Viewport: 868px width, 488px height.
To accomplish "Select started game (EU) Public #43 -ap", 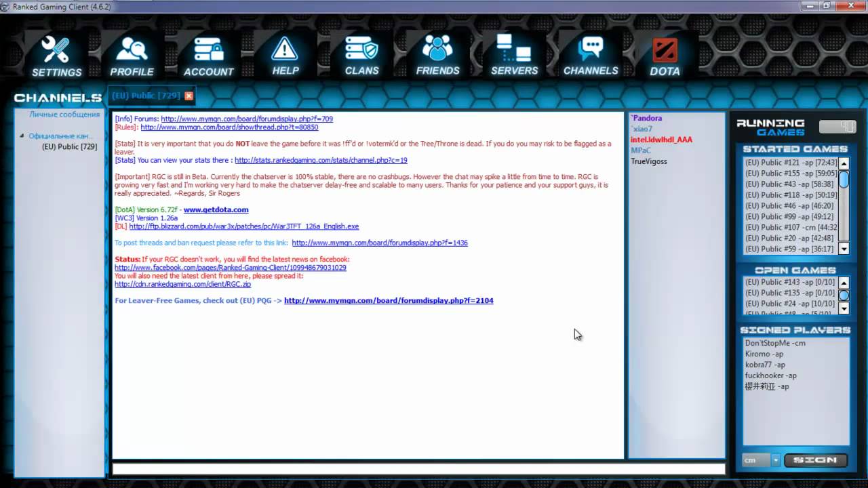I will click(791, 184).
